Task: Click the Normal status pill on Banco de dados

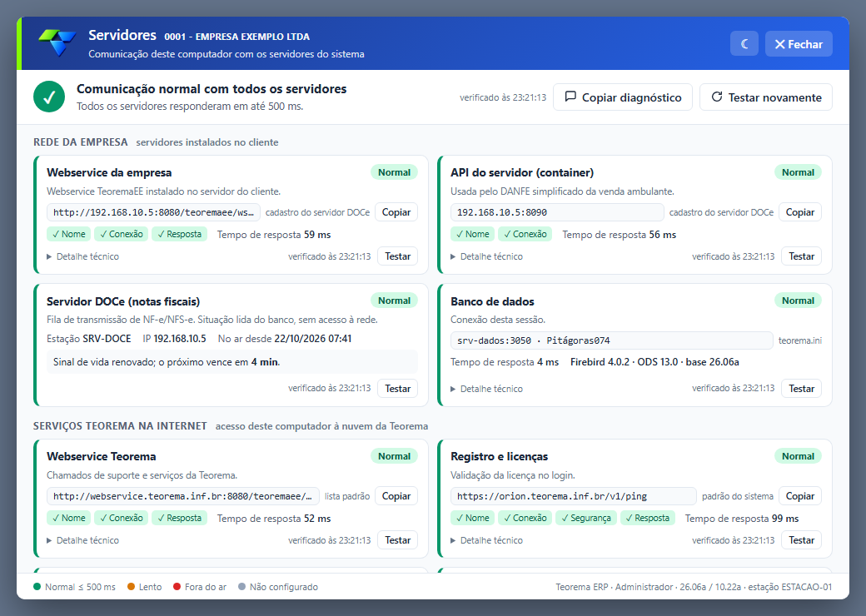Action: click(798, 301)
